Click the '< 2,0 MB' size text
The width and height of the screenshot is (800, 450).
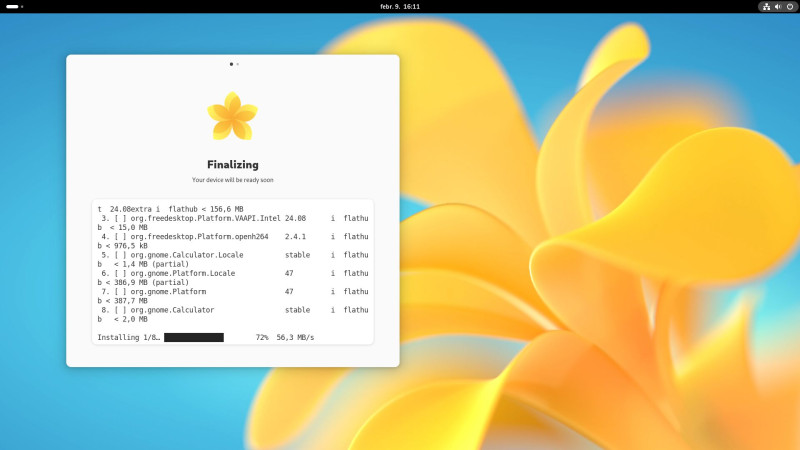[131, 319]
